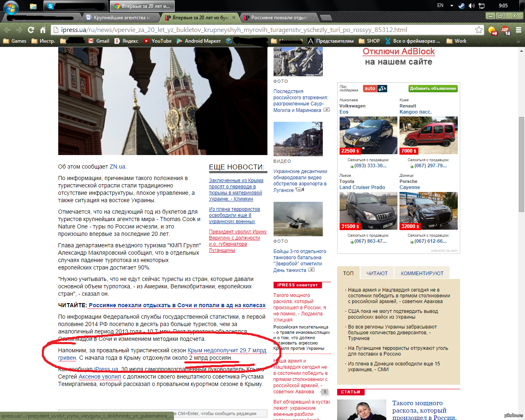Viewport: 525px width, 420px height.
Task: Switch to the КОММЕНТИРУЮТ tab
Action: [x=422, y=273]
